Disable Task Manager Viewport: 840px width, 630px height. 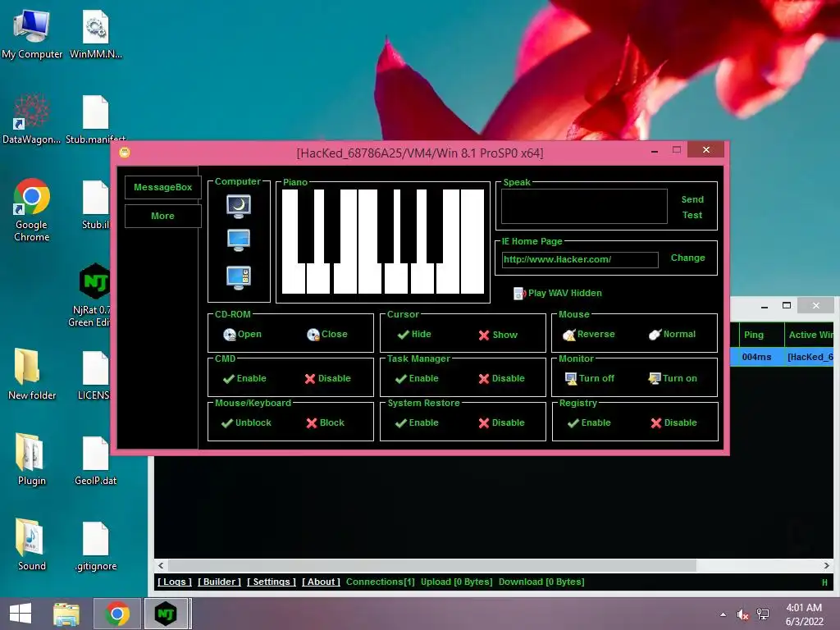[501, 379]
